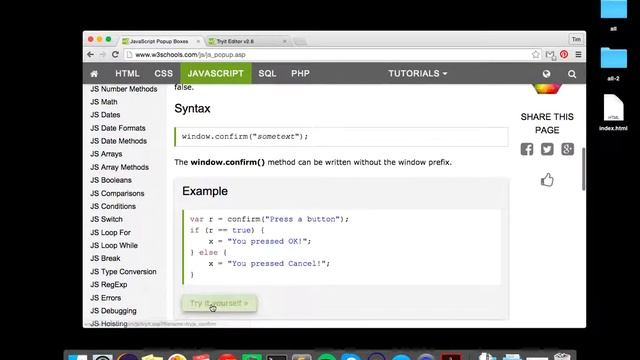Open JS Loop While link

click(114, 245)
